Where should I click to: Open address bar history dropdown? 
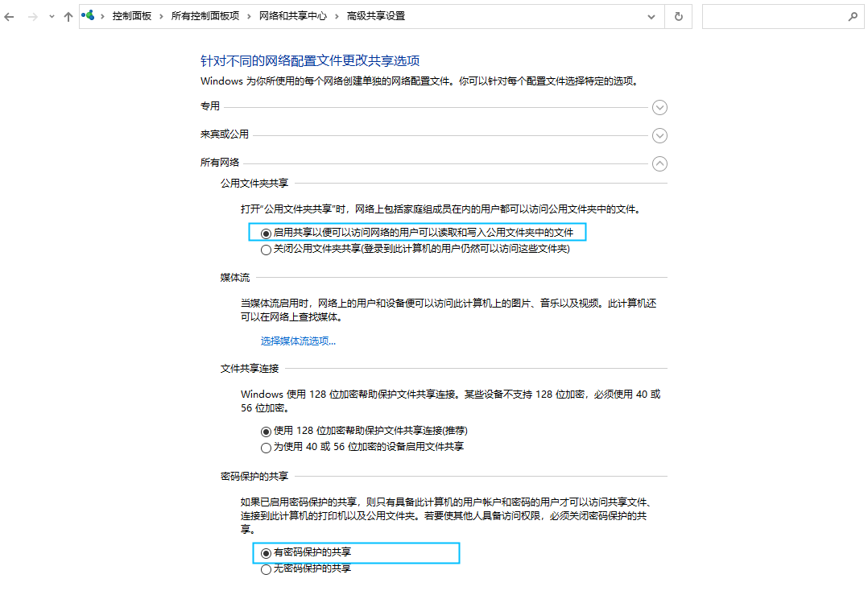(651, 17)
